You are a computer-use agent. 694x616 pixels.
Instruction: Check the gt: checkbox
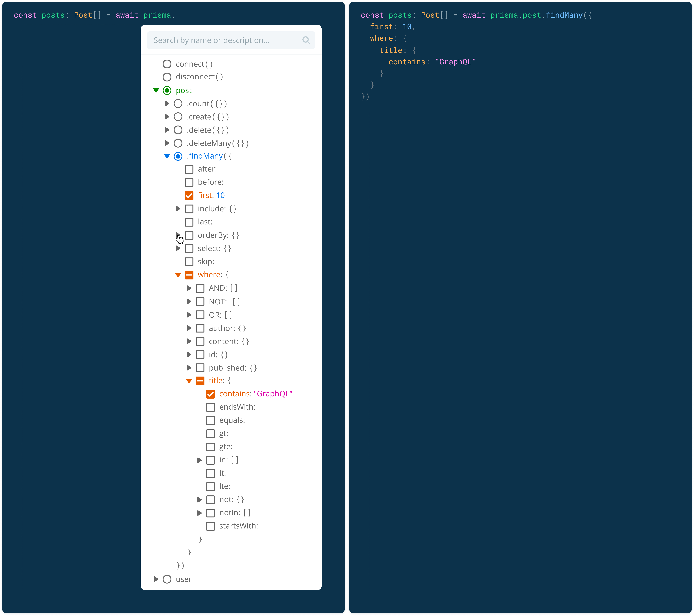point(211,434)
